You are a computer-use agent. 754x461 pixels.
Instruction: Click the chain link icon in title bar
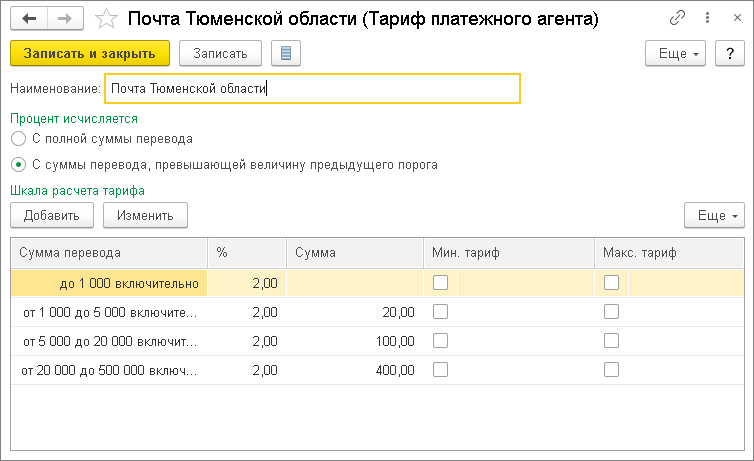(677, 19)
